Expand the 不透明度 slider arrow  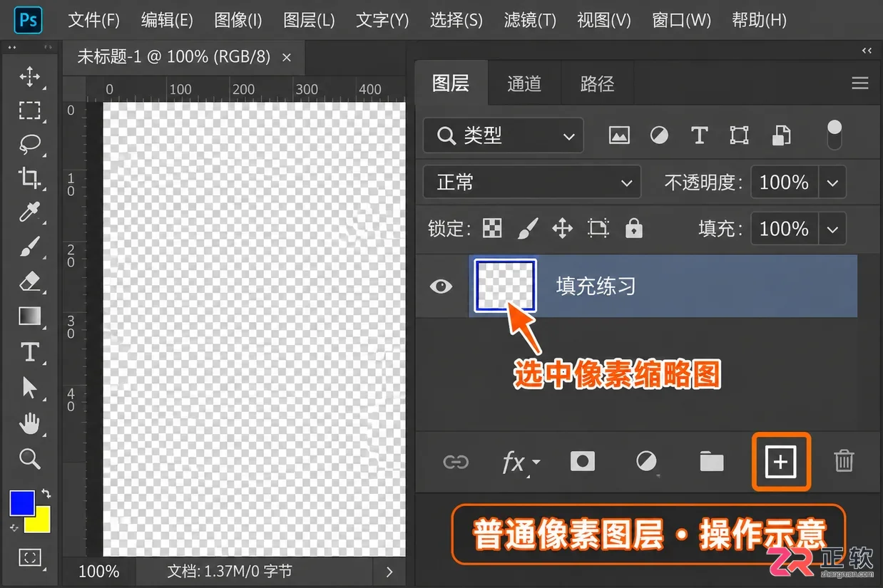pyautogui.click(x=832, y=182)
